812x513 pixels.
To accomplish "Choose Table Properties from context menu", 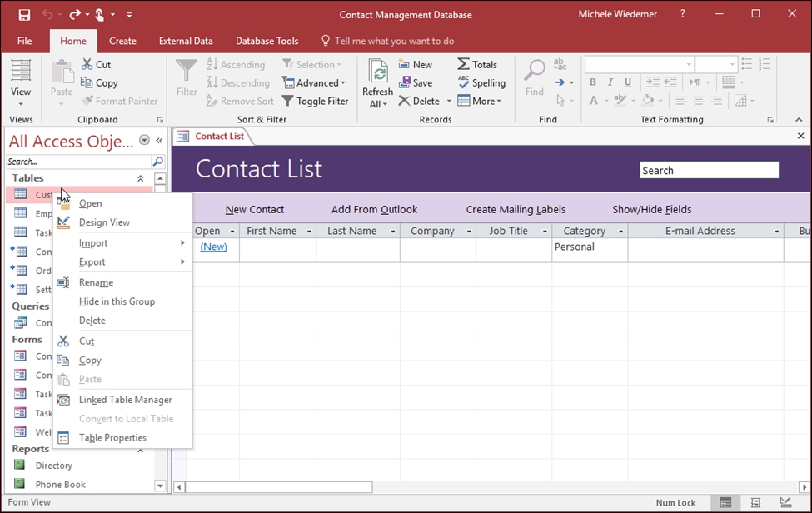I will pyautogui.click(x=122, y=438).
